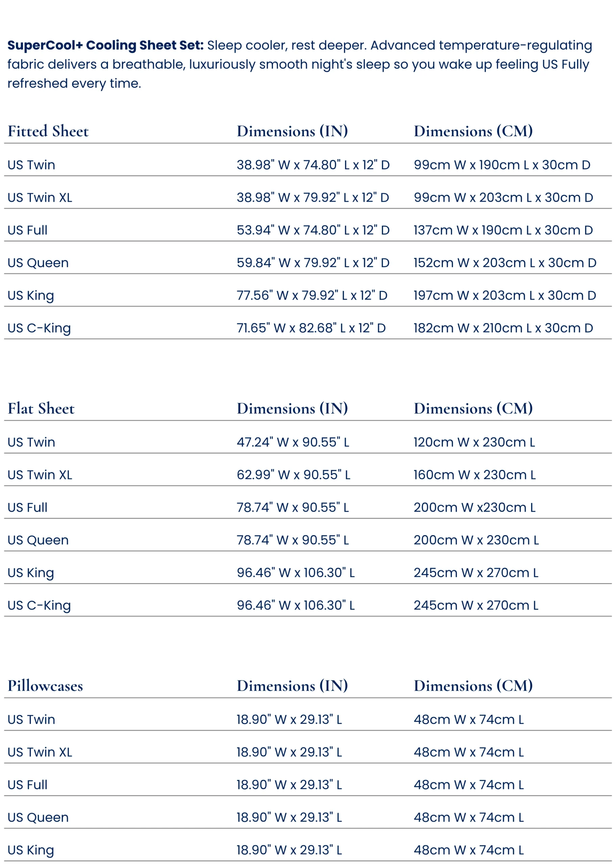This screenshot has width=616, height=865.
Task: Select US C-King row in Fitted Sheet table
Action: click(39, 328)
